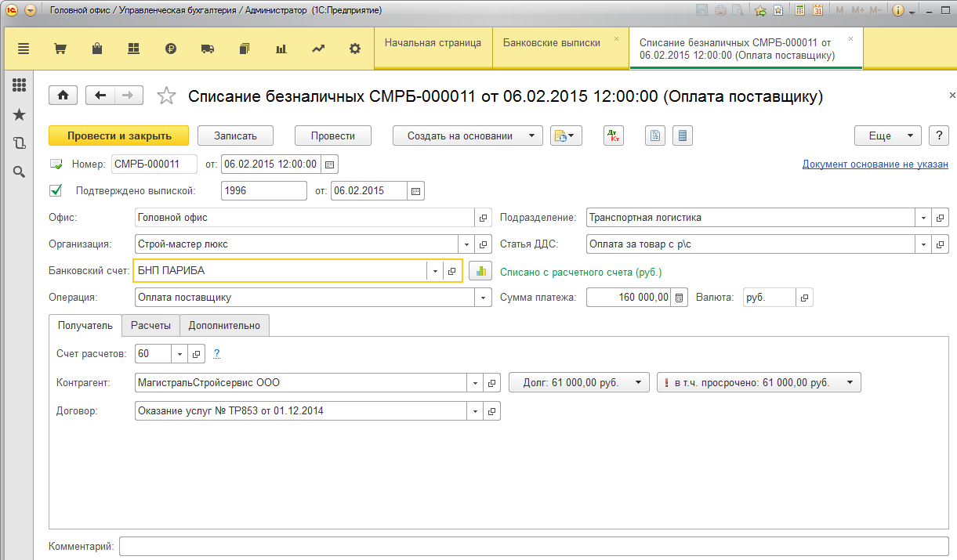Screen dimensions: 957x560
Task: Open history icon in left sidebar
Action: 19,143
